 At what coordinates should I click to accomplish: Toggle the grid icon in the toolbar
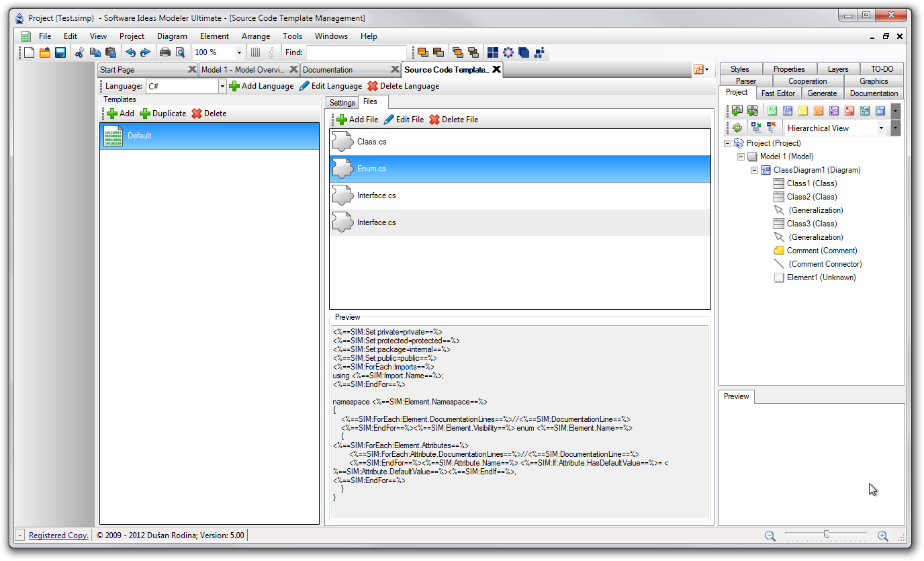tap(255, 52)
